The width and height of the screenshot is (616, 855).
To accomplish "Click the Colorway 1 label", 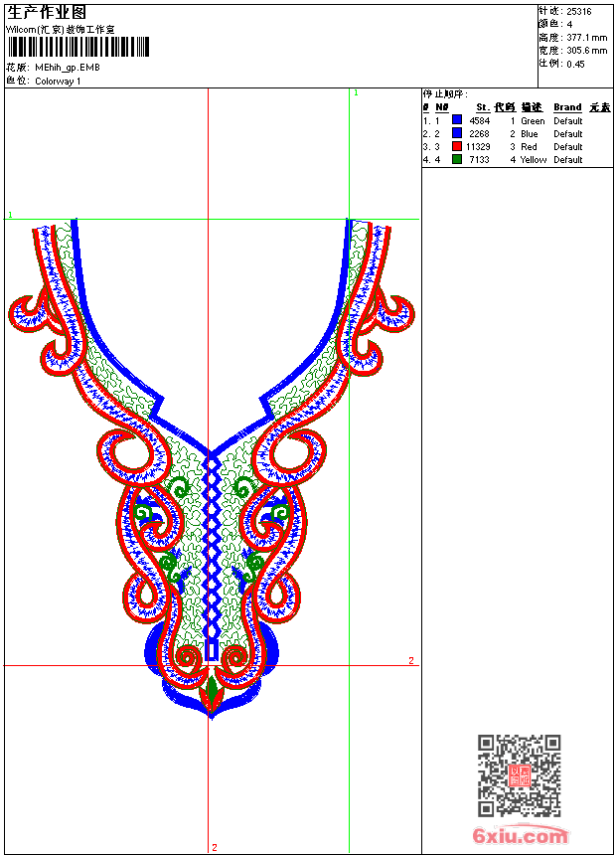I will [58, 81].
